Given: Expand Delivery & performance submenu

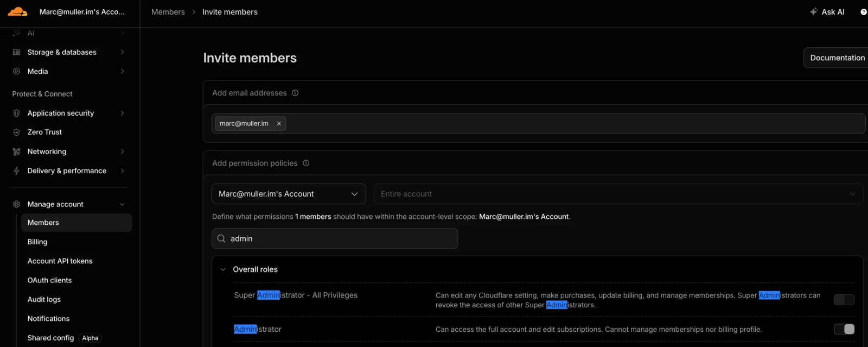Looking at the screenshot, I should [122, 171].
